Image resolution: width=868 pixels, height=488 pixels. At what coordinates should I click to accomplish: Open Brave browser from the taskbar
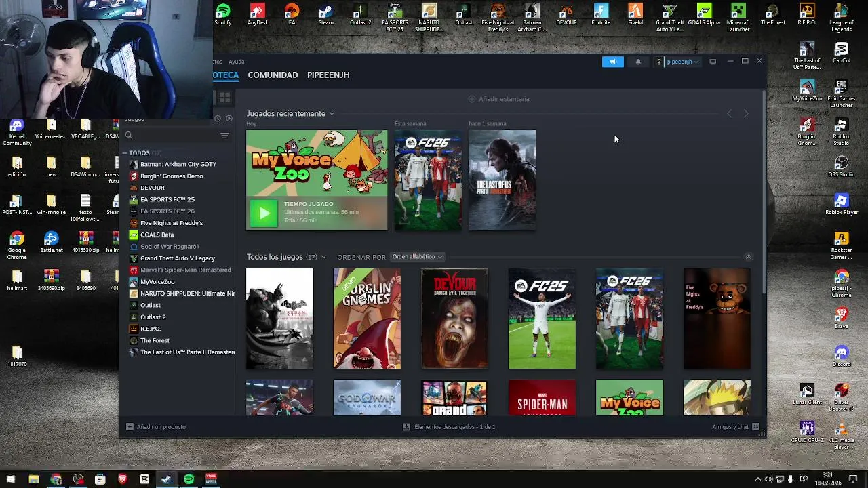[122, 479]
